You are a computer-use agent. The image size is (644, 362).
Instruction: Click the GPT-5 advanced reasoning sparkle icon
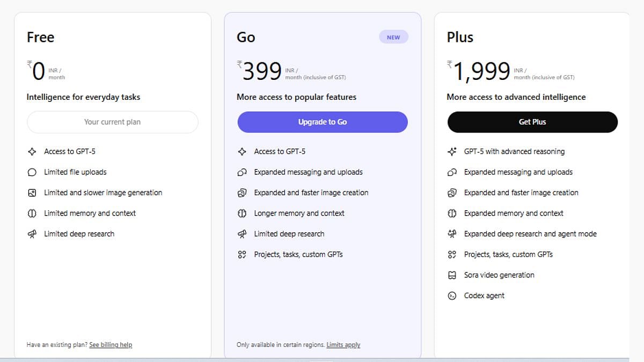pos(452,152)
